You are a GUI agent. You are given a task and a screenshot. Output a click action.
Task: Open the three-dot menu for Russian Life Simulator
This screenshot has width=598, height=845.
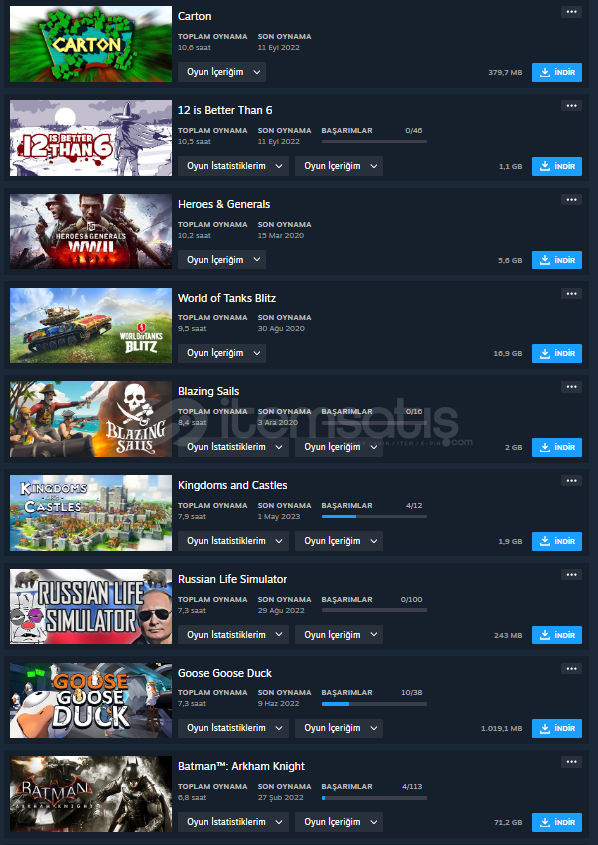[571, 575]
